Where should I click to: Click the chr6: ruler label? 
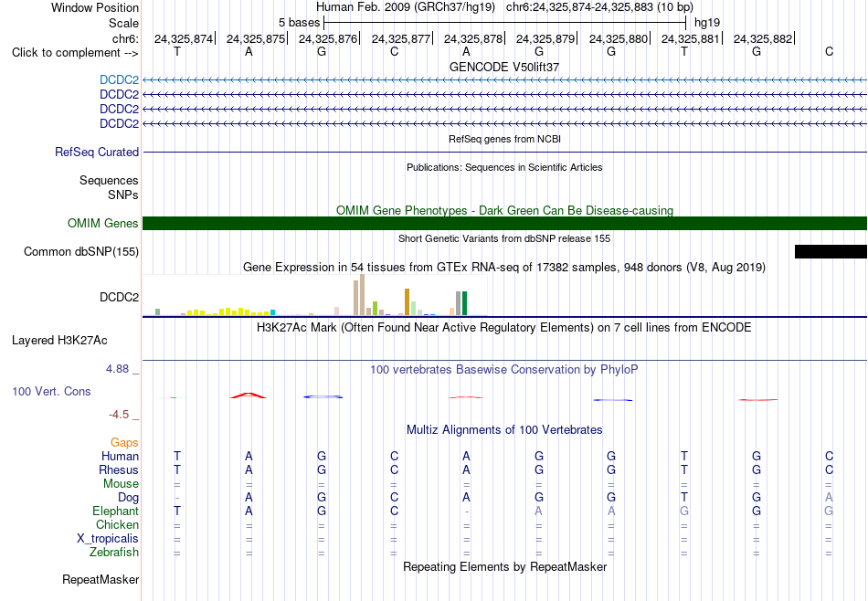point(126,38)
